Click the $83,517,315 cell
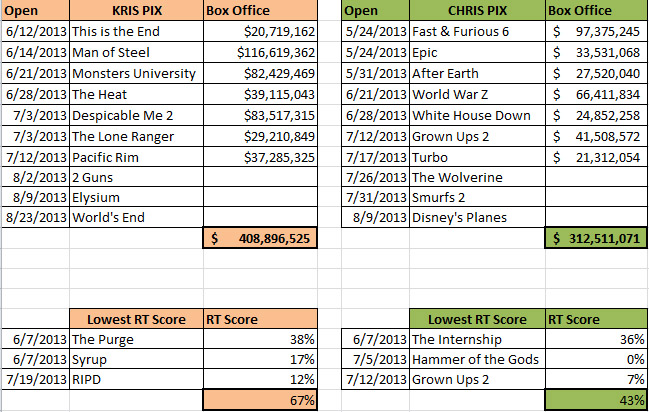Image resolution: width=649 pixels, height=412 pixels. coord(260,116)
